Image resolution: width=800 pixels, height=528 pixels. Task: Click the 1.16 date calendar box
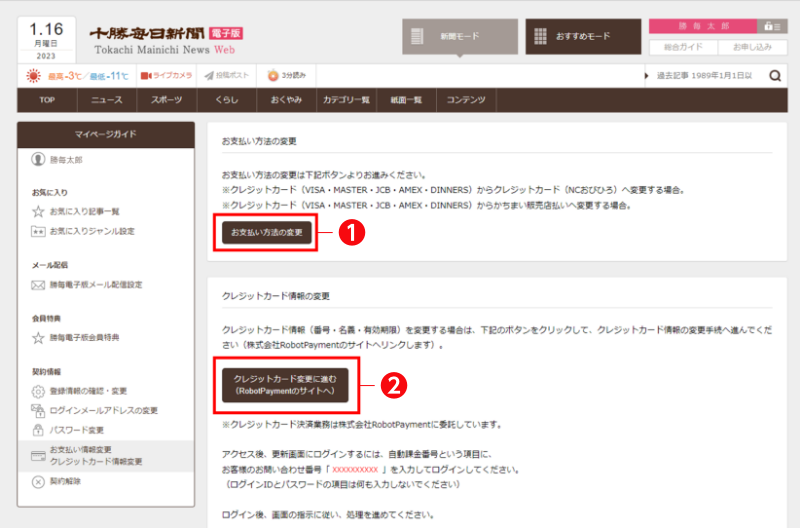(46, 40)
